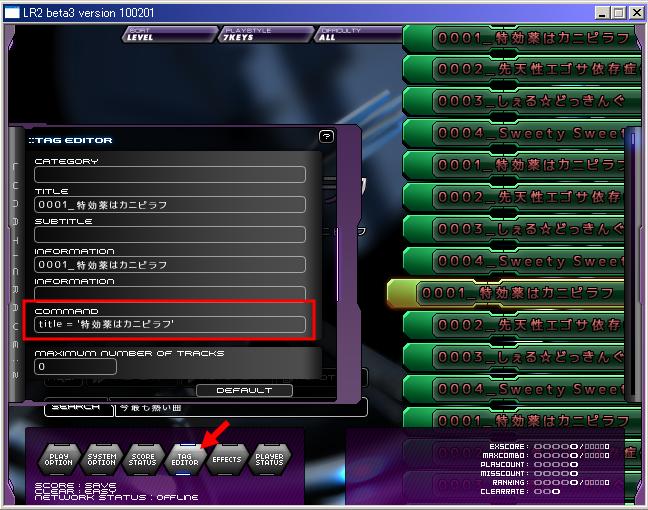Select the 0004 Sweety Sweet row directly above highlighted row
648x510 pixels.
tap(513, 261)
